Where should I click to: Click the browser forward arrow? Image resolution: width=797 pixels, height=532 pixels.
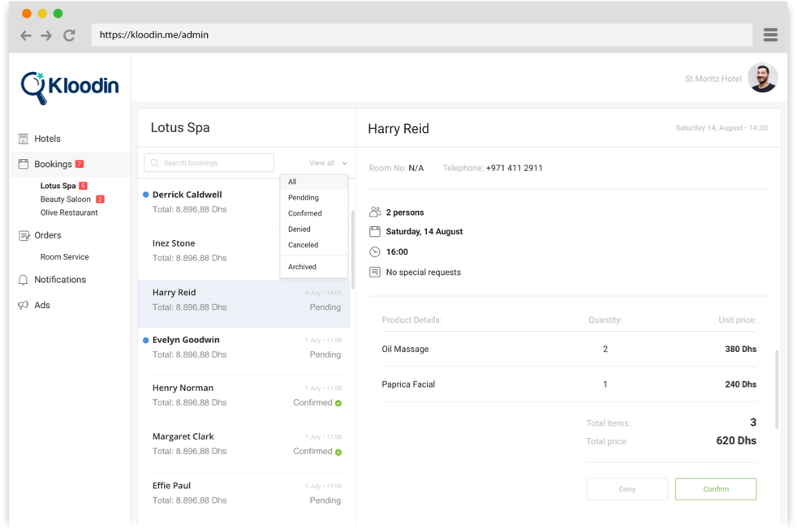[46, 35]
